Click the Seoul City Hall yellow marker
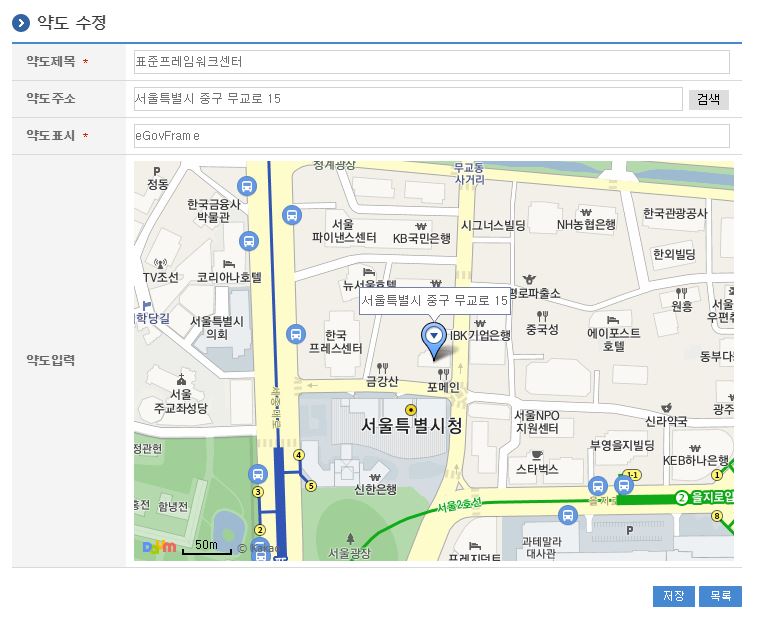The height and width of the screenshot is (617, 757). [410, 409]
